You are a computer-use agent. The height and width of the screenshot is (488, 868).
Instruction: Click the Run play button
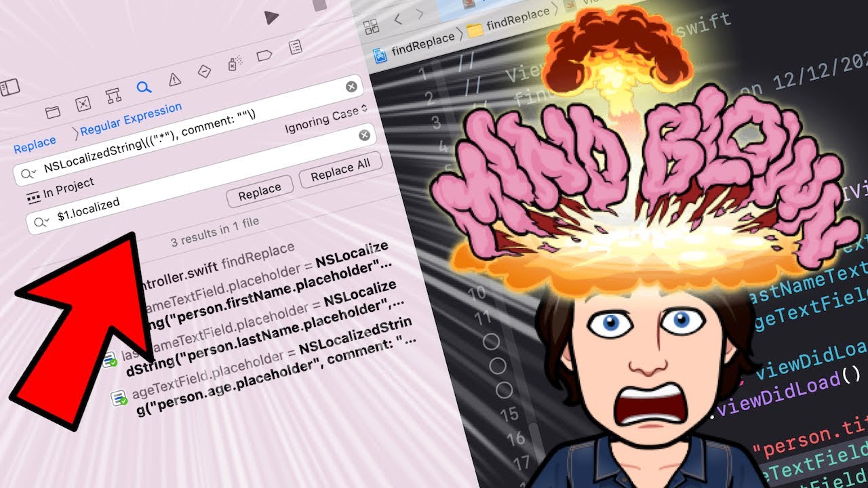[x=271, y=17]
